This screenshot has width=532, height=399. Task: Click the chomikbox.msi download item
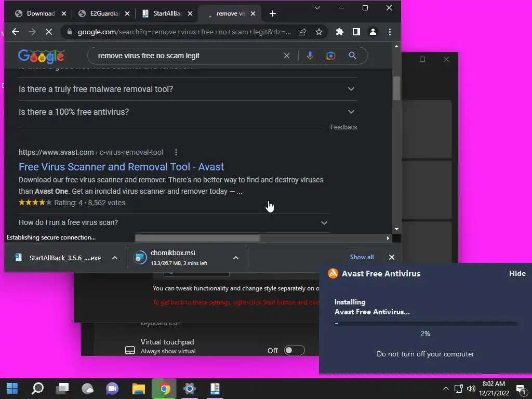pos(179,258)
